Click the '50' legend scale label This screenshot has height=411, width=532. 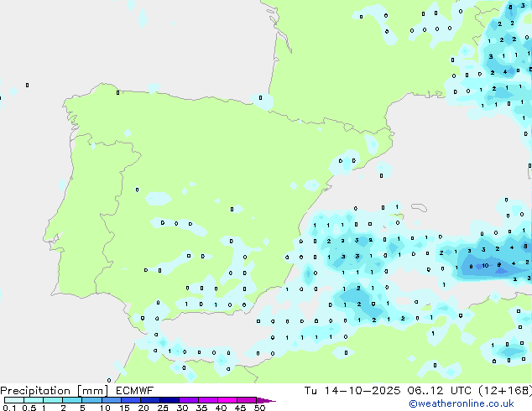(259, 408)
